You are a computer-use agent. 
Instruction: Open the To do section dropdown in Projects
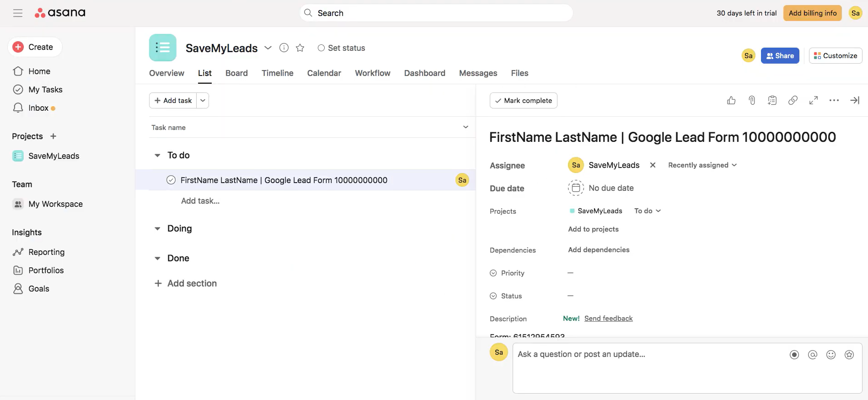648,211
